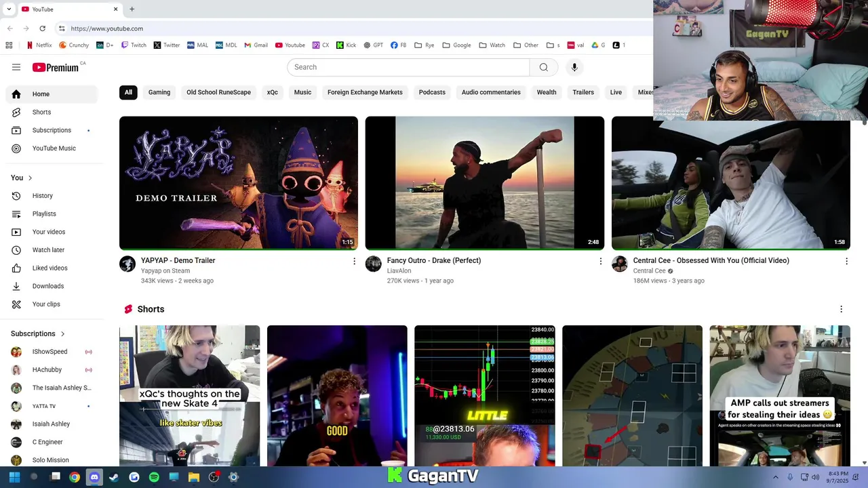Open Central Cee channel name link
This screenshot has height=488, width=868.
coord(649,270)
